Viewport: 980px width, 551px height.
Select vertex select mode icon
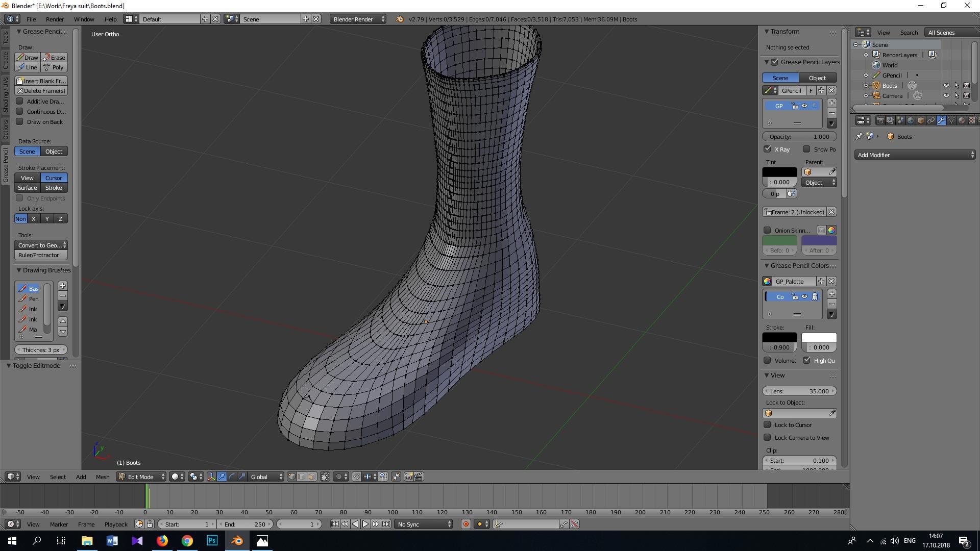292,477
